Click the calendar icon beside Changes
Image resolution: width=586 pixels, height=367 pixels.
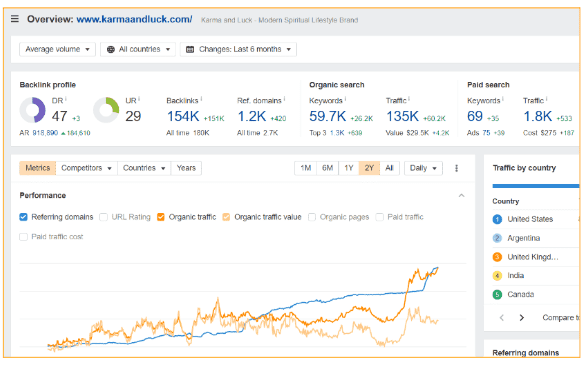click(x=190, y=49)
